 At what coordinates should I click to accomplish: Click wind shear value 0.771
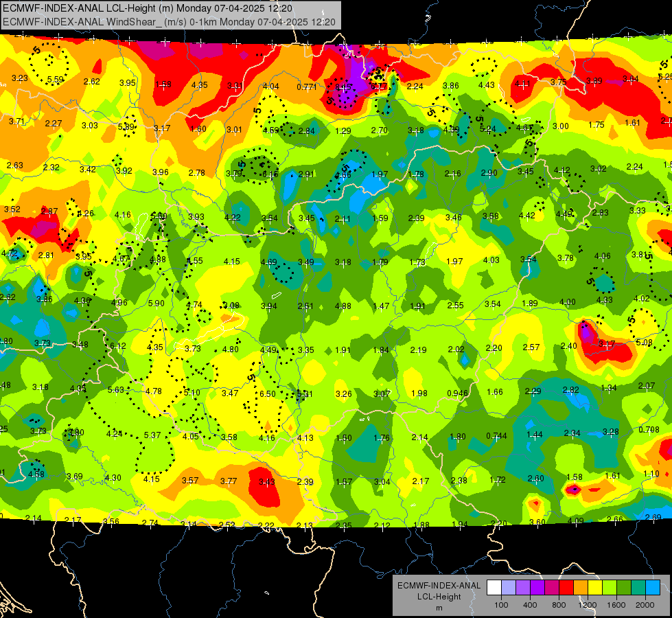307,87
